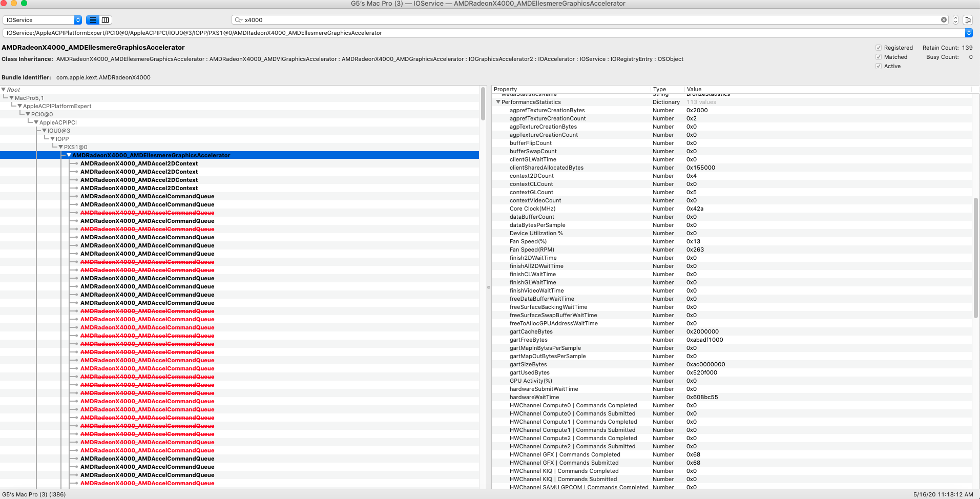Image resolution: width=980 pixels, height=499 pixels.
Task: Click the value 0xac0000000
Action: click(706, 364)
